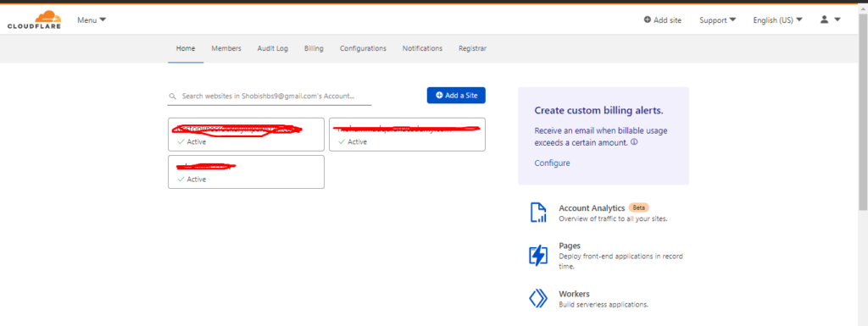Expand the Support dropdown

tap(717, 19)
